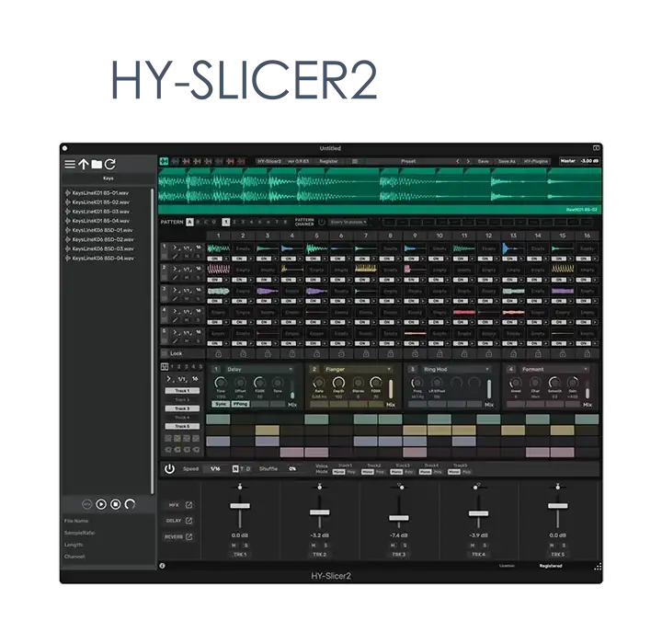Image resolution: width=662 pixels, height=644 pixels.
Task: Select the first green slice mode icon
Action: 164,161
